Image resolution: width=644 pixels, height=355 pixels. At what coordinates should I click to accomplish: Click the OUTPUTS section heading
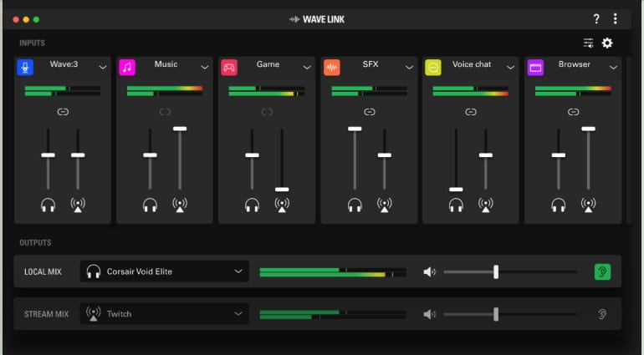click(x=35, y=242)
